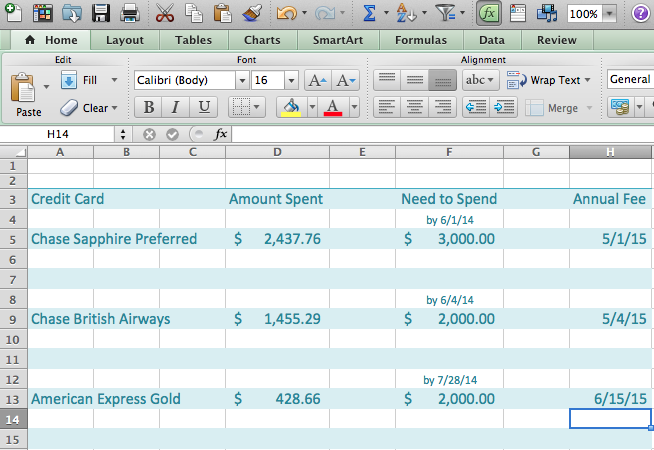Open the AutoSum functions dropdown arrow
654x450 pixels.
(x=386, y=13)
